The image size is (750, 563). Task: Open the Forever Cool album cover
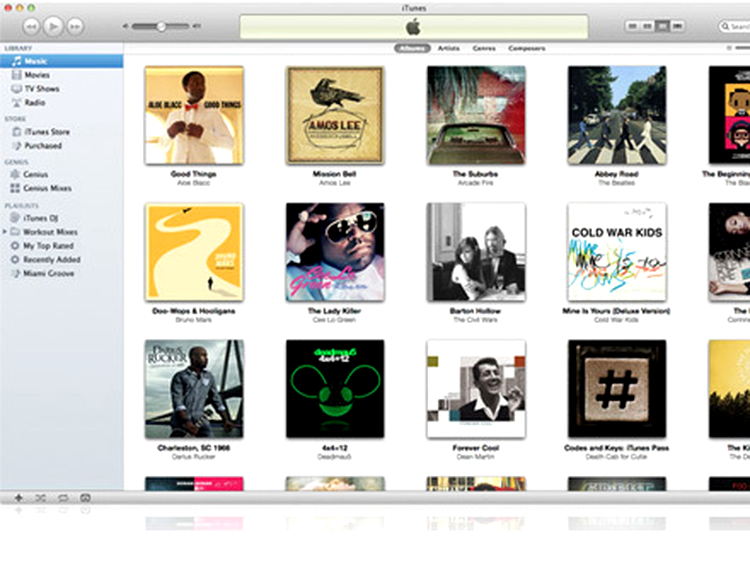(476, 389)
